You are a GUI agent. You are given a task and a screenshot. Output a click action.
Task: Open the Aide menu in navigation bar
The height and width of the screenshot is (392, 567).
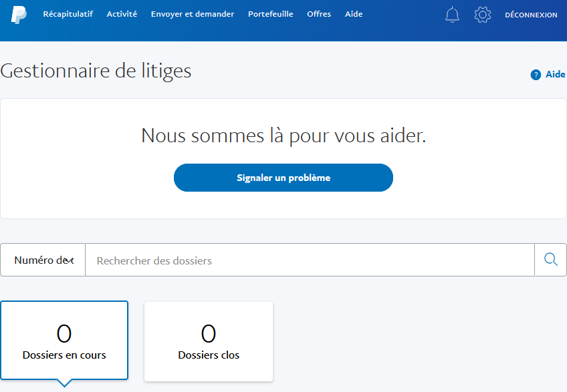point(354,13)
